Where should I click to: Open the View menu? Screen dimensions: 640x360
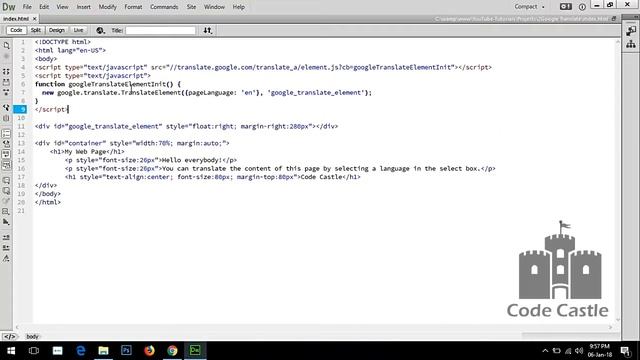click(62, 7)
